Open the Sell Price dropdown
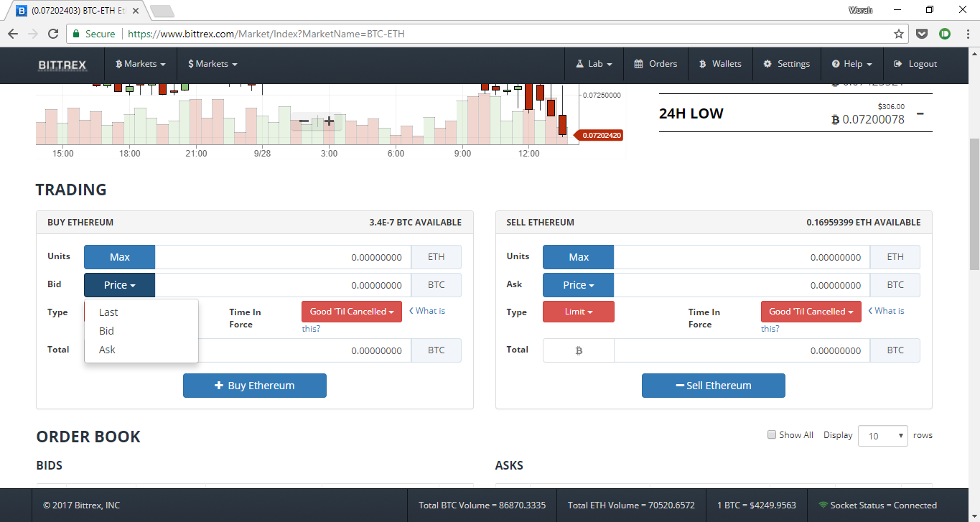980x522 pixels. [578, 285]
